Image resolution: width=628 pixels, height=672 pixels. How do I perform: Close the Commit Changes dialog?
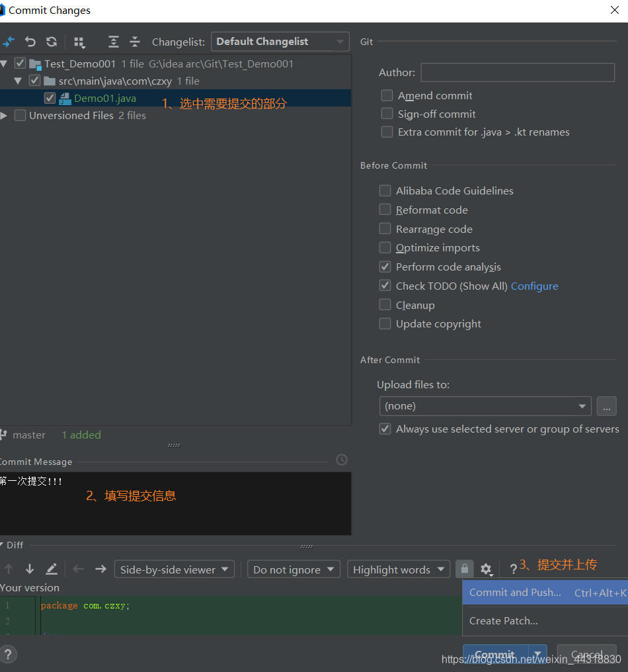coord(615,10)
